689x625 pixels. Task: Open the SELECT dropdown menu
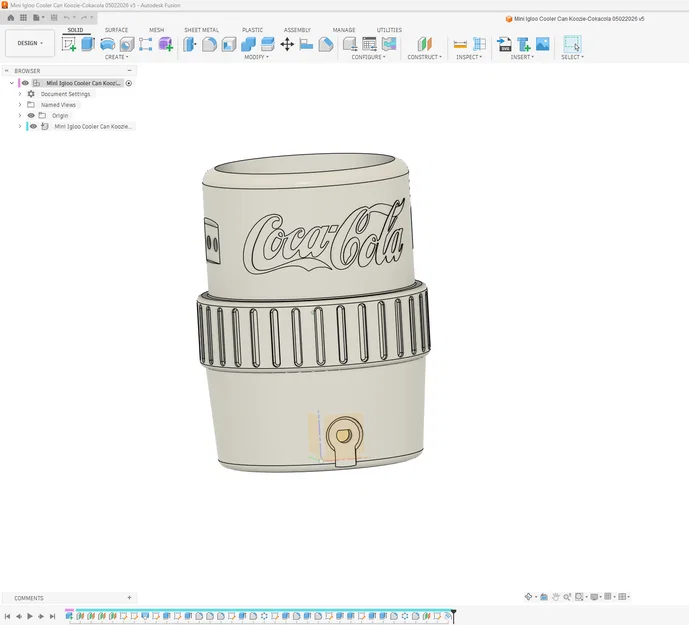572,57
